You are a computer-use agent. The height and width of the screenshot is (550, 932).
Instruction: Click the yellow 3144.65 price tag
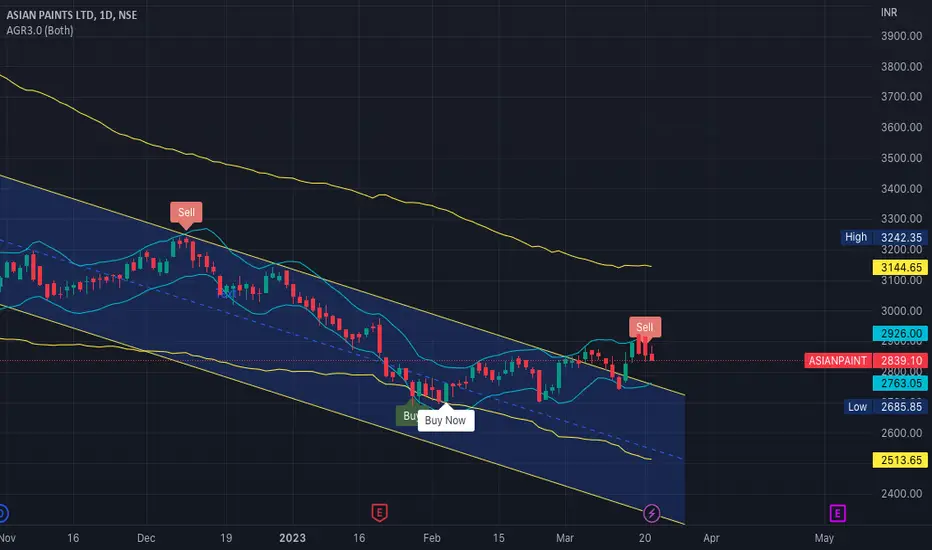pyautogui.click(x=900, y=268)
